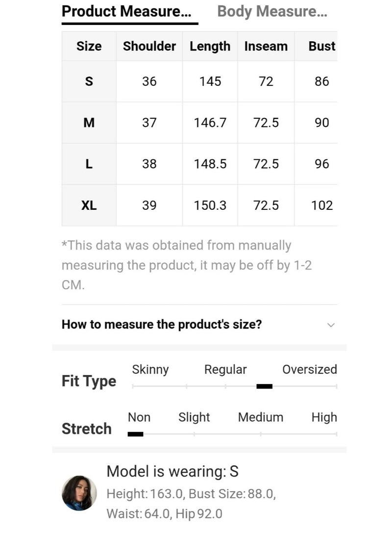Click the Stretch slider indicator
The image size is (392, 535).
click(x=135, y=434)
